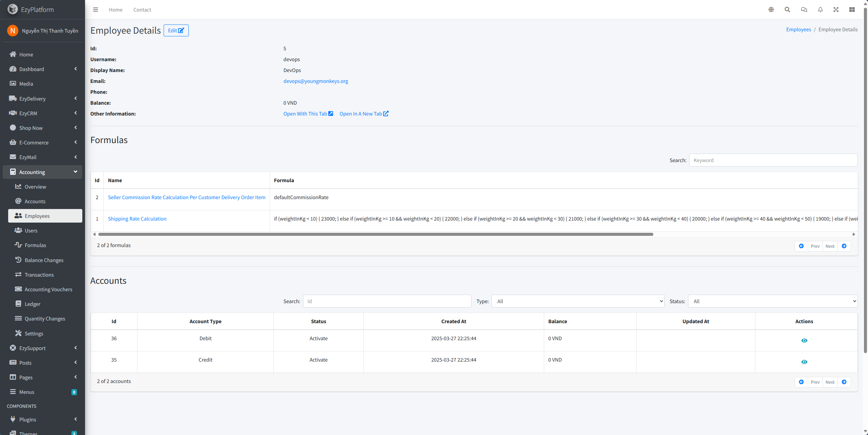Click Prev in the formulas pagination

(815, 246)
